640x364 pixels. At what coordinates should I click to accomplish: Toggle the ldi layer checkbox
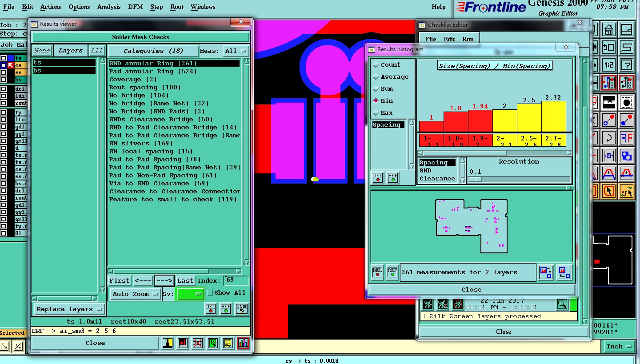(4, 96)
